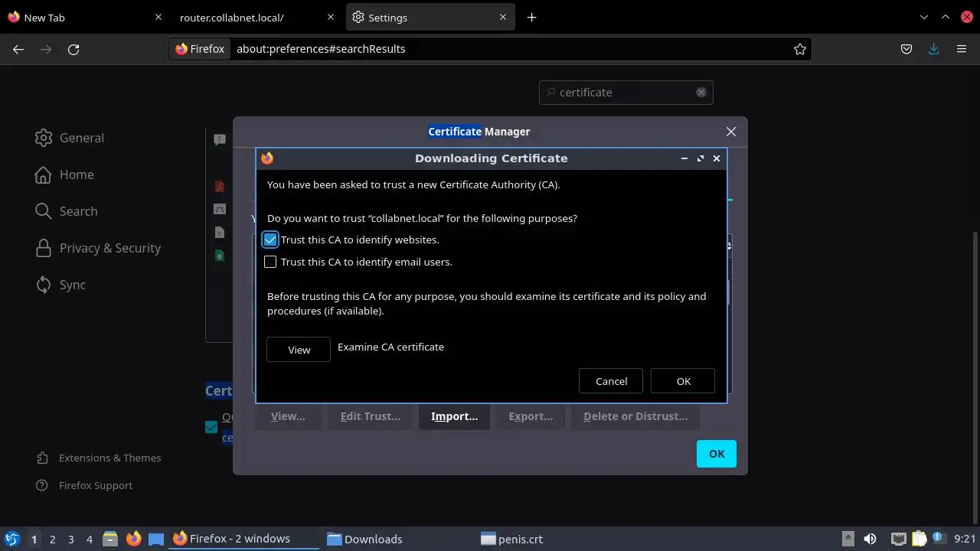Close the New Tab tab
Screen dimensions: 980x551
pyautogui.click(x=158, y=17)
